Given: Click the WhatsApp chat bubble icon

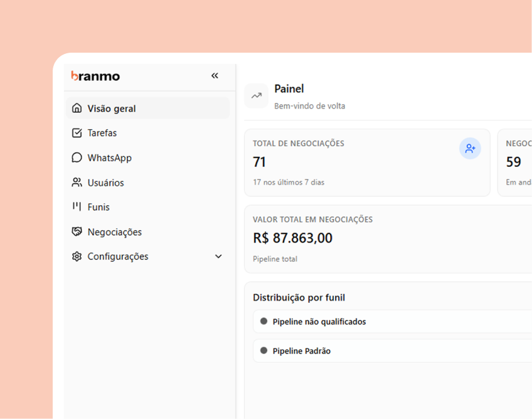Looking at the screenshot, I should pyautogui.click(x=77, y=158).
